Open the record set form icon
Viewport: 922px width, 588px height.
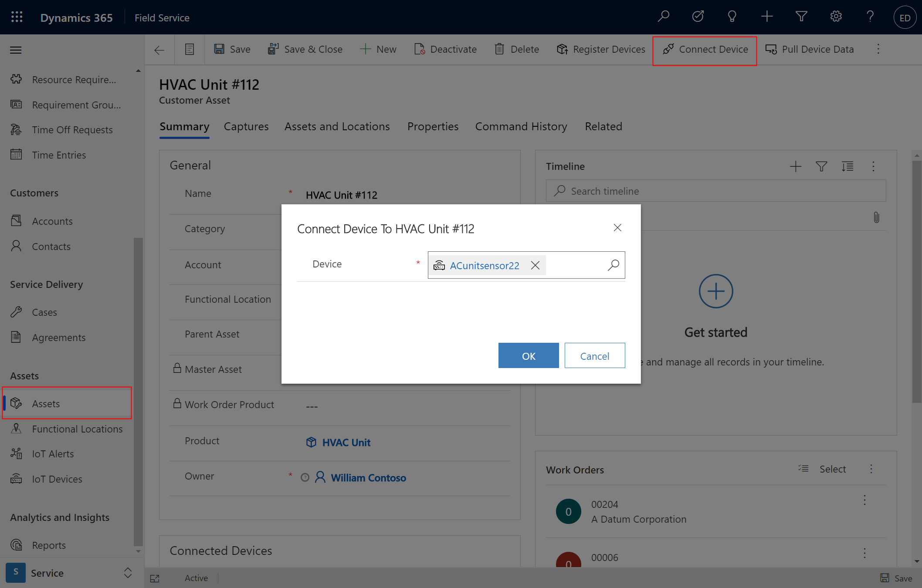pyautogui.click(x=190, y=49)
